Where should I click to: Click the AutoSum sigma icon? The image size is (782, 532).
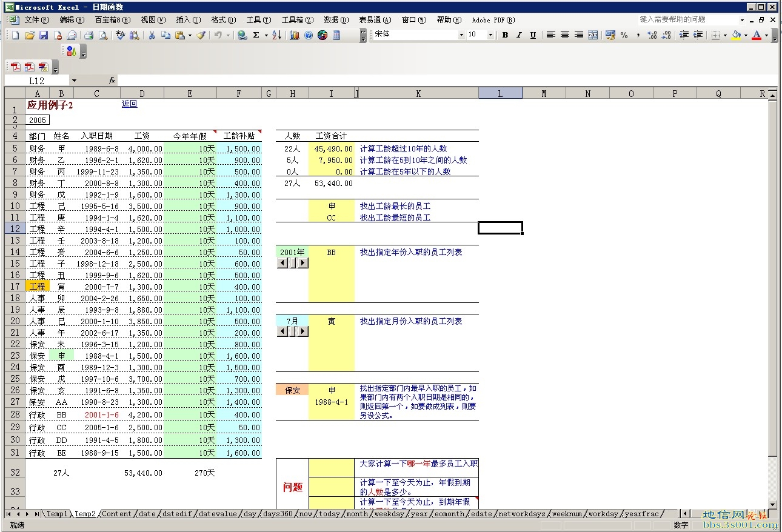pos(256,35)
